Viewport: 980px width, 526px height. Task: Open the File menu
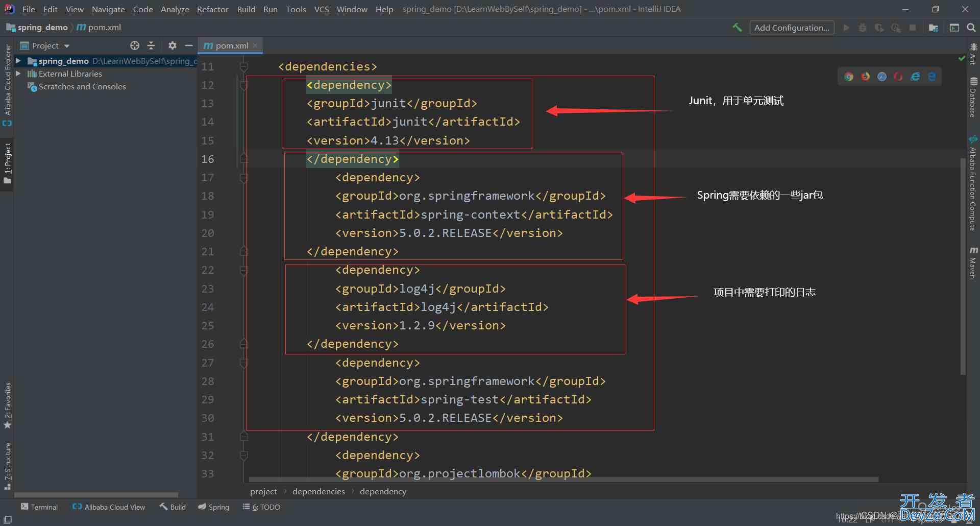click(29, 9)
